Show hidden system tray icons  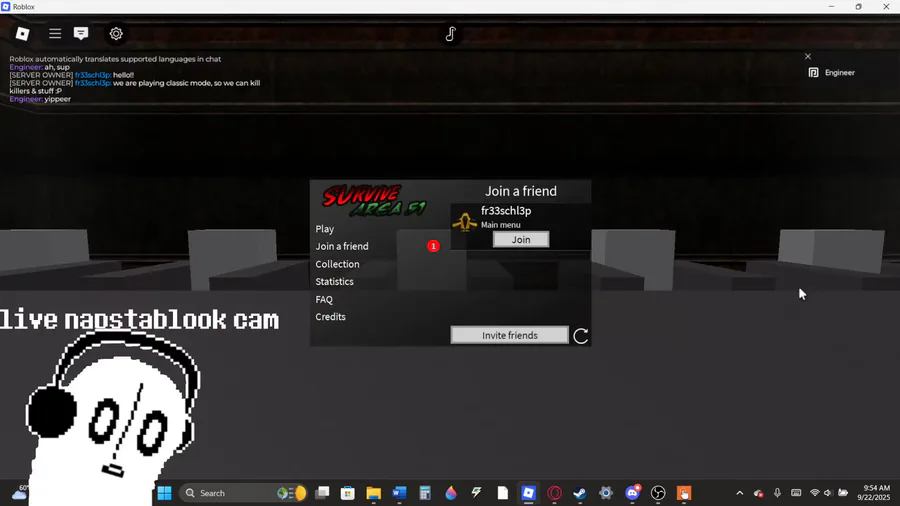(x=740, y=493)
